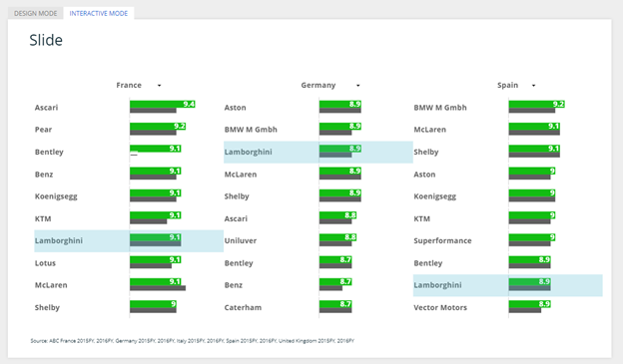Select highlighted Lamborghini row in Spain column
This screenshot has width=623, height=364.
coord(508,285)
